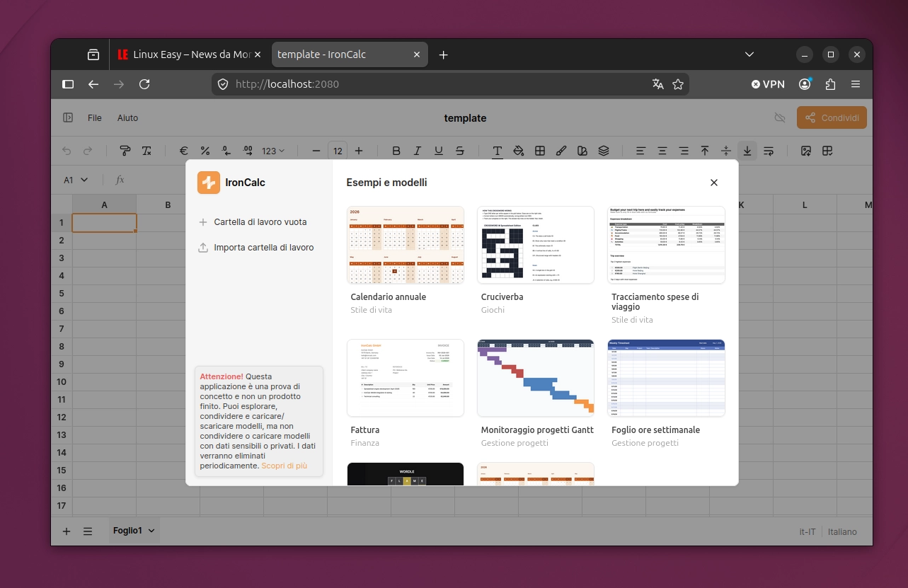Open the File menu
908x588 pixels.
click(95, 118)
